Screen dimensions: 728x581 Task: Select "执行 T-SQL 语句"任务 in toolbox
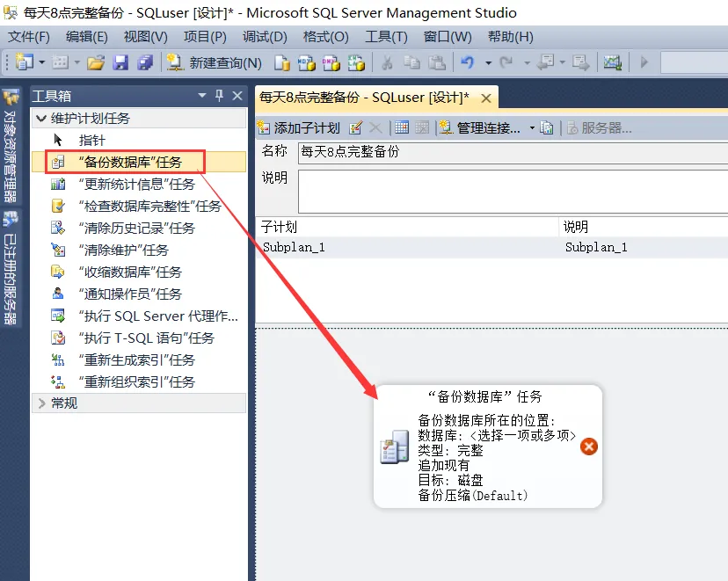[139, 338]
